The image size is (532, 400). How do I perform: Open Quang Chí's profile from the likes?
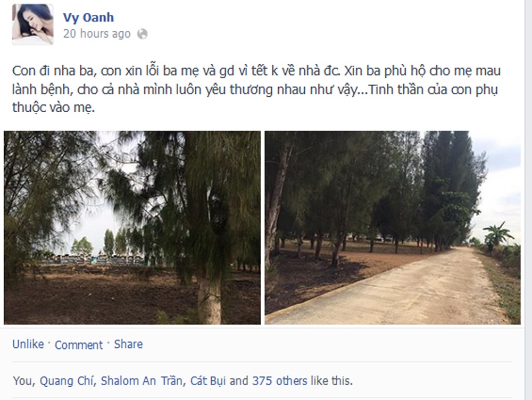pos(66,381)
